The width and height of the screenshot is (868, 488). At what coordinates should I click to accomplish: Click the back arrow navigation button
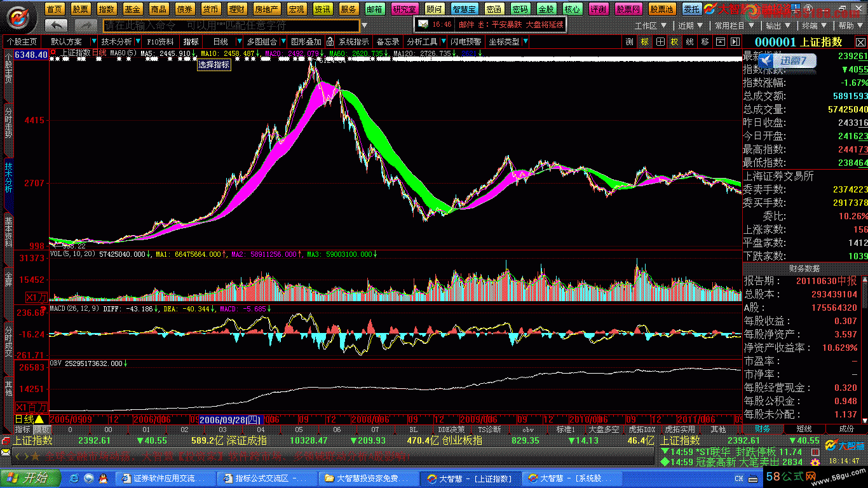pos(57,25)
